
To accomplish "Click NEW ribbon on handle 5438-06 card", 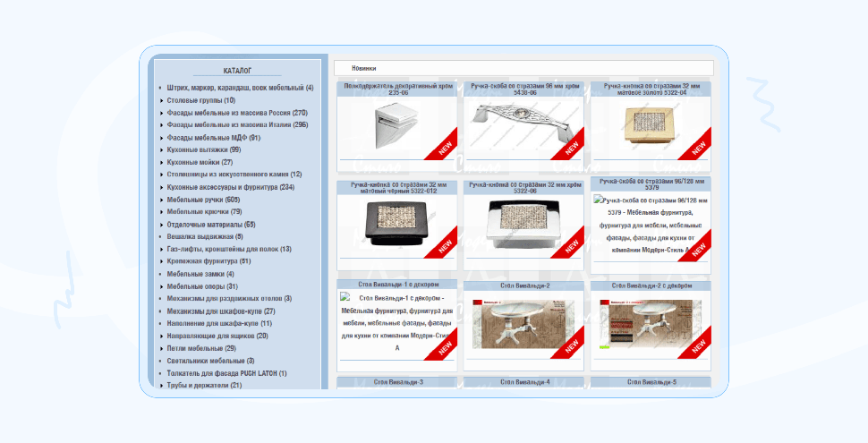I will [570, 146].
